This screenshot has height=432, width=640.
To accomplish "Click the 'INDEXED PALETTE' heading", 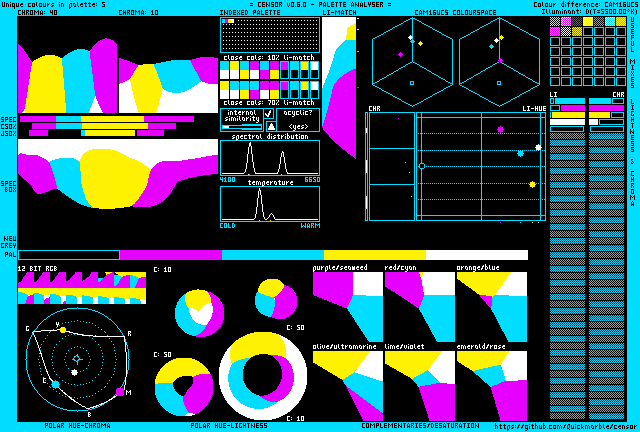I will [250, 13].
